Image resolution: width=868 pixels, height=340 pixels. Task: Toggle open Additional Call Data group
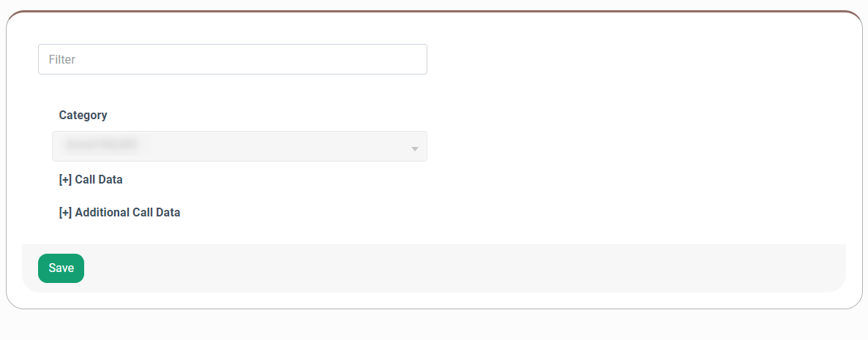tap(119, 212)
